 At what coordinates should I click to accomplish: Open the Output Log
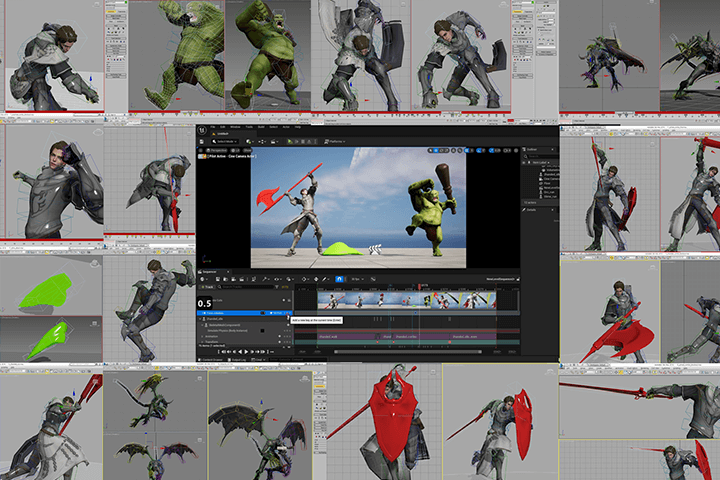coord(237,360)
